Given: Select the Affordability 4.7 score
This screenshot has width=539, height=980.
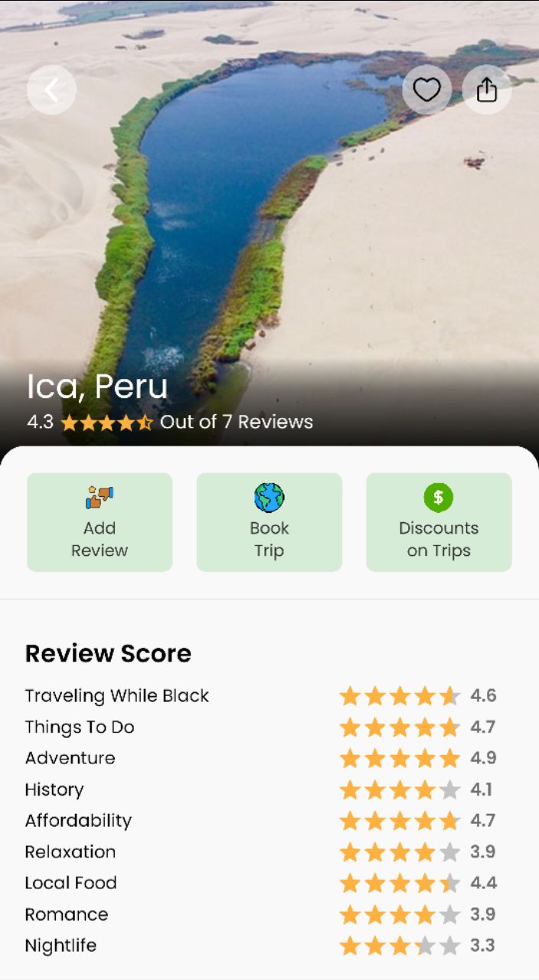Looking at the screenshot, I should [483, 821].
